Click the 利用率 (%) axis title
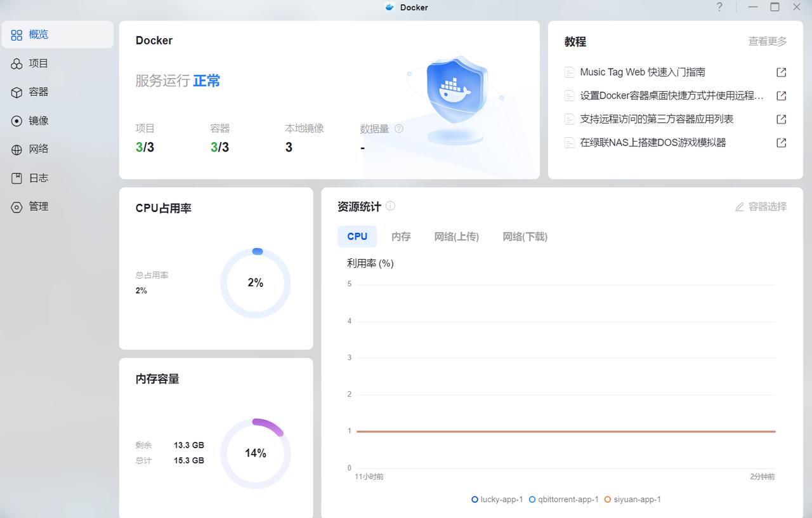This screenshot has height=518, width=812. (x=370, y=263)
